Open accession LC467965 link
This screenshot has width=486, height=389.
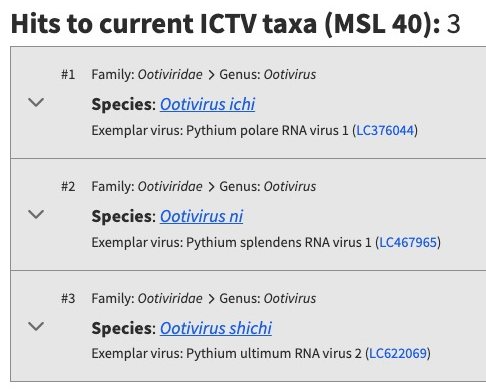[x=408, y=242]
